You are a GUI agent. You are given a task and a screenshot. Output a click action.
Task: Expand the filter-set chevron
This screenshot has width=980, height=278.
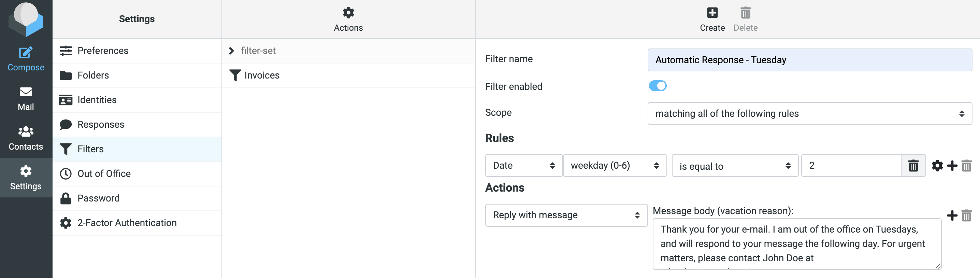tap(231, 51)
